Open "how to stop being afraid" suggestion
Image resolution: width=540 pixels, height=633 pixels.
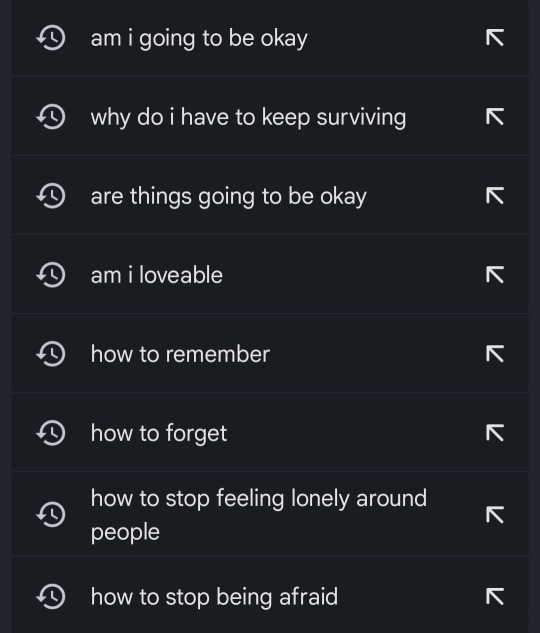coord(270,597)
